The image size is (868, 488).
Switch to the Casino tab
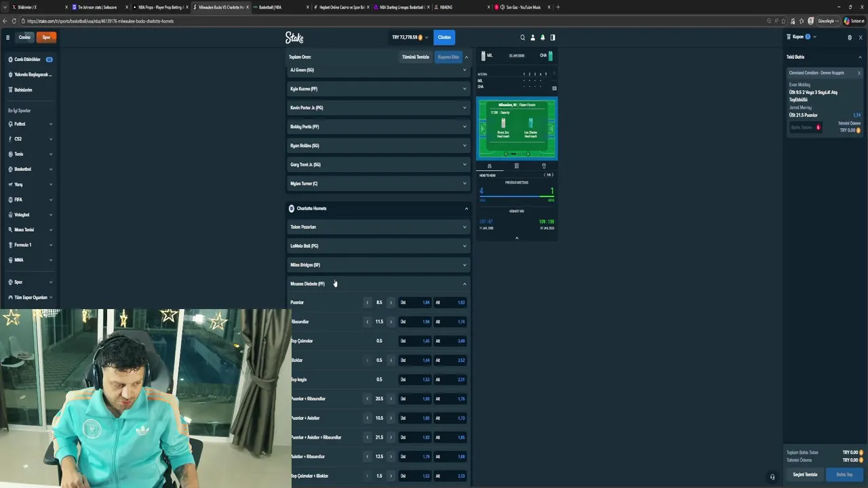pos(24,37)
